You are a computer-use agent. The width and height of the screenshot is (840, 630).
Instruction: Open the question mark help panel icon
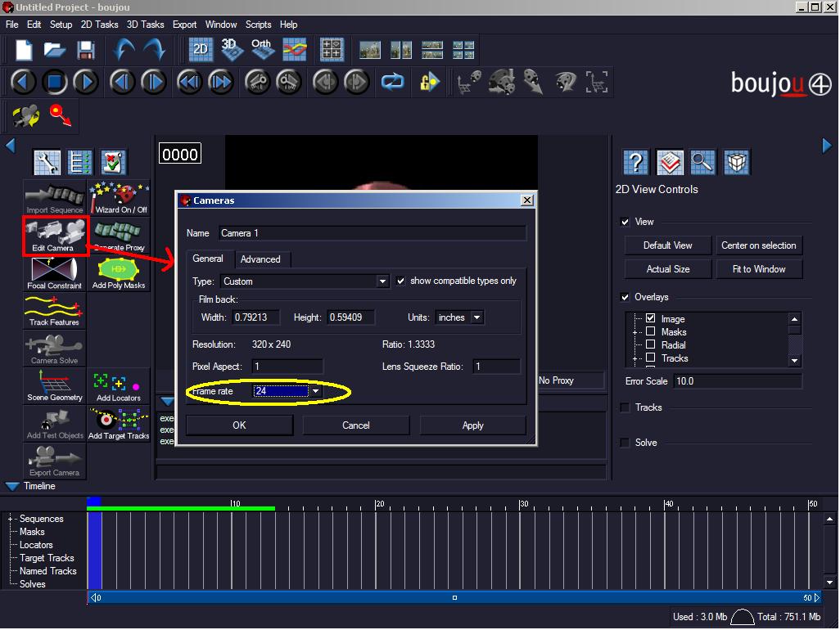click(x=635, y=162)
